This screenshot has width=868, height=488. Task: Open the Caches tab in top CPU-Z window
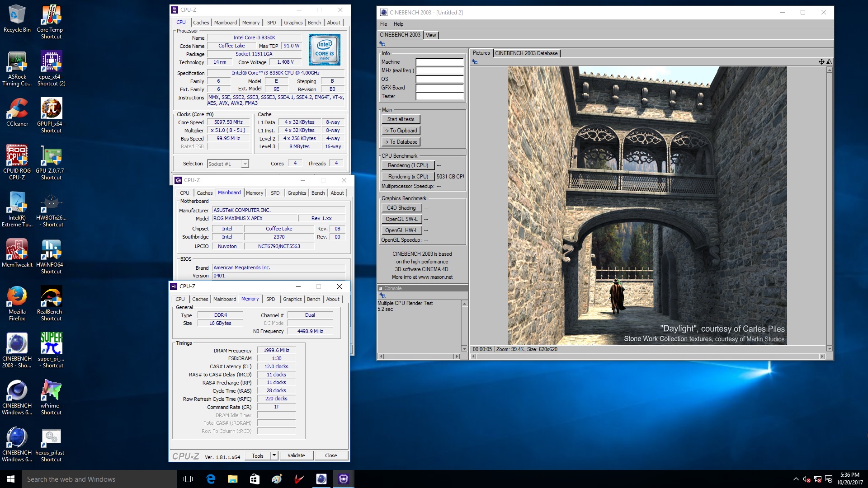(201, 23)
